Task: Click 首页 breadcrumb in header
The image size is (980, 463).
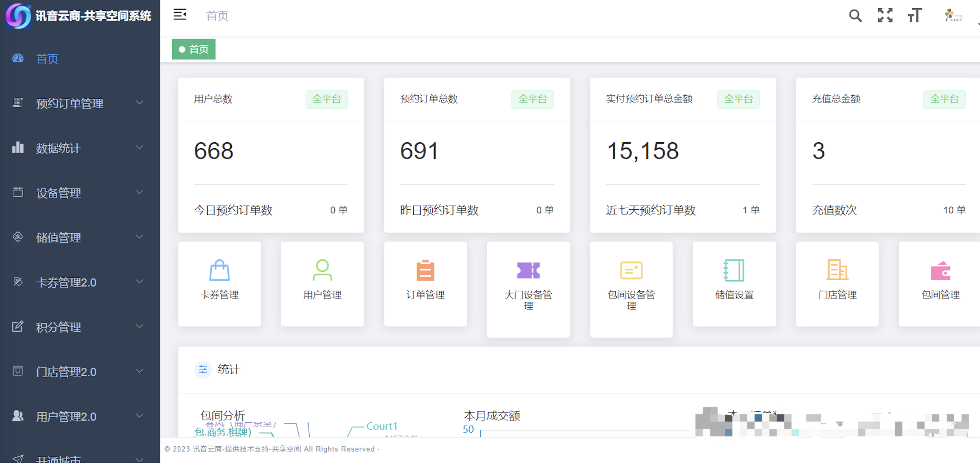Action: (x=217, y=16)
